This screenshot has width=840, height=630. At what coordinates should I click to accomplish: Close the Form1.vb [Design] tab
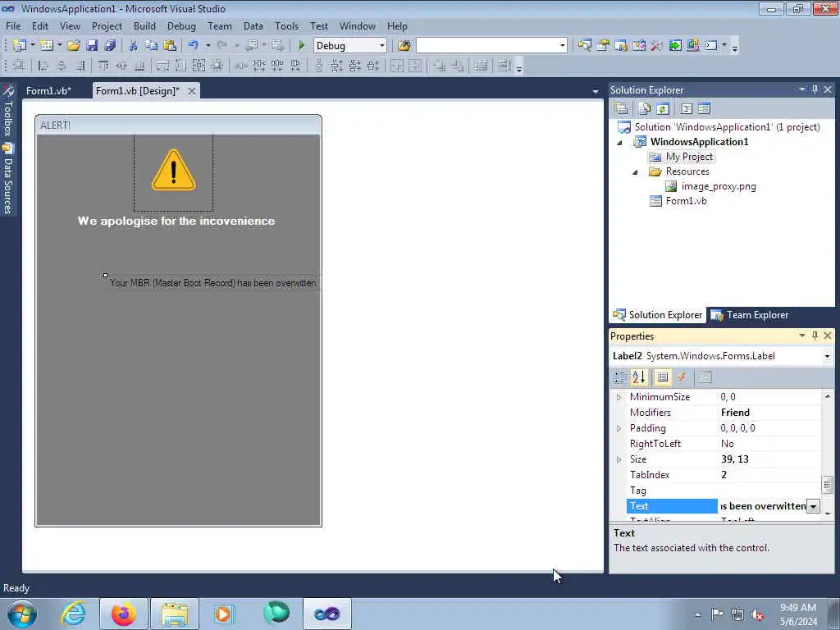click(x=191, y=91)
